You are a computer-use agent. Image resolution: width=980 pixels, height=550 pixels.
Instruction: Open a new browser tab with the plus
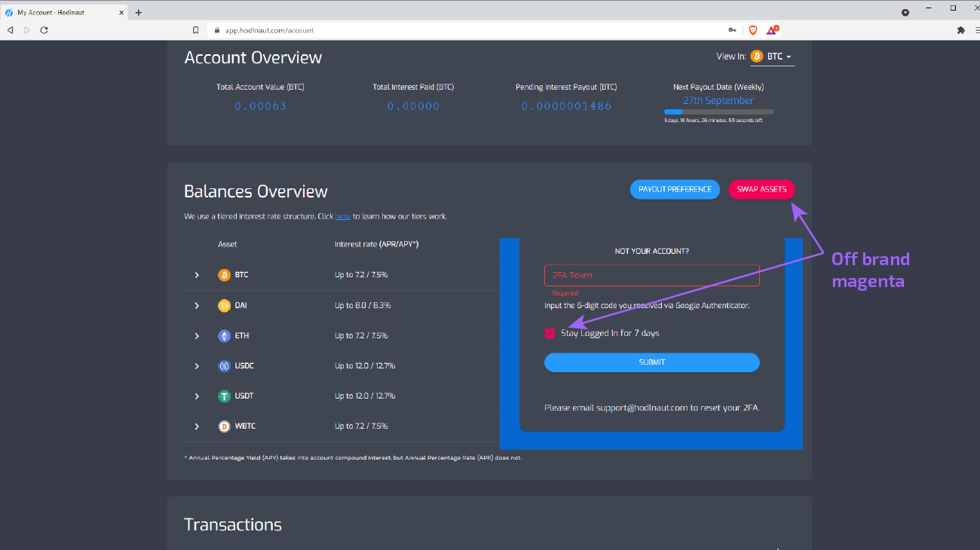tap(139, 13)
